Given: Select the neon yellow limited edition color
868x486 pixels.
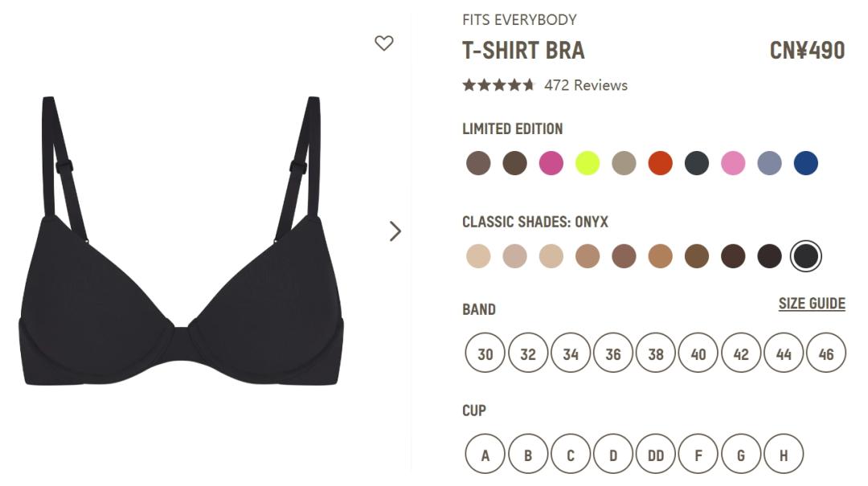Looking at the screenshot, I should [588, 163].
